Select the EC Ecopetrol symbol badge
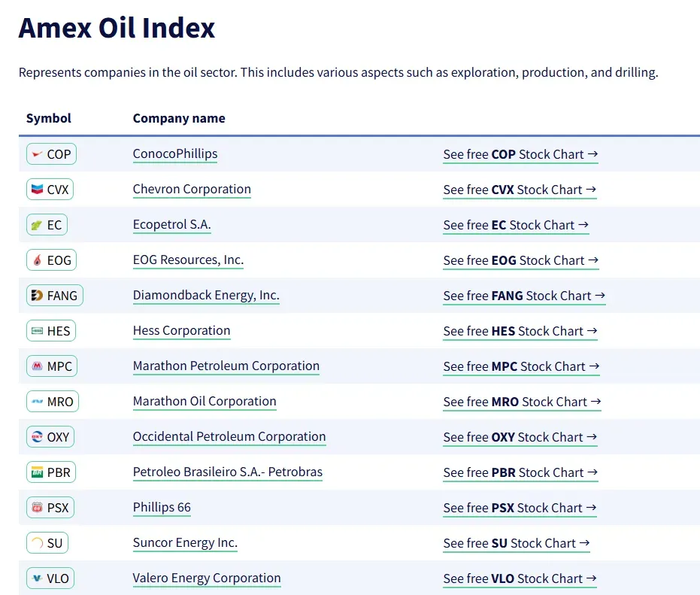 point(47,225)
